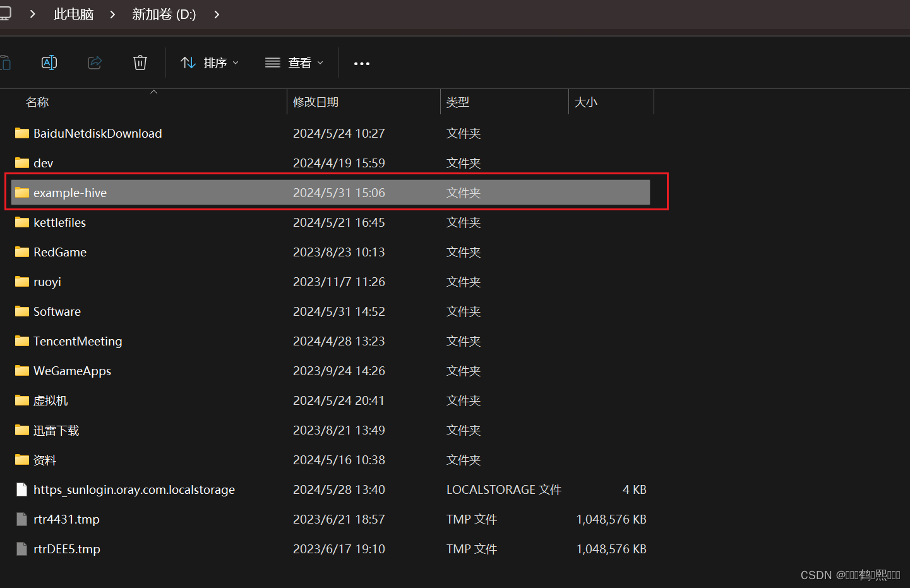Image resolution: width=910 pixels, height=588 pixels.
Task: Select the rtrDEE5.tmp file name
Action: point(67,549)
